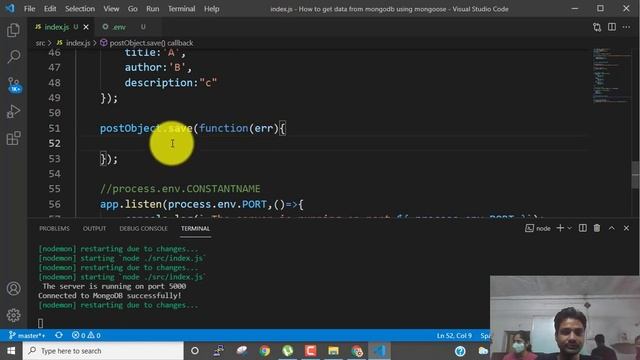The image size is (640, 360).
Task: Click 'Connected to MongoDB successfully!' terminal text
Action: click(109, 296)
